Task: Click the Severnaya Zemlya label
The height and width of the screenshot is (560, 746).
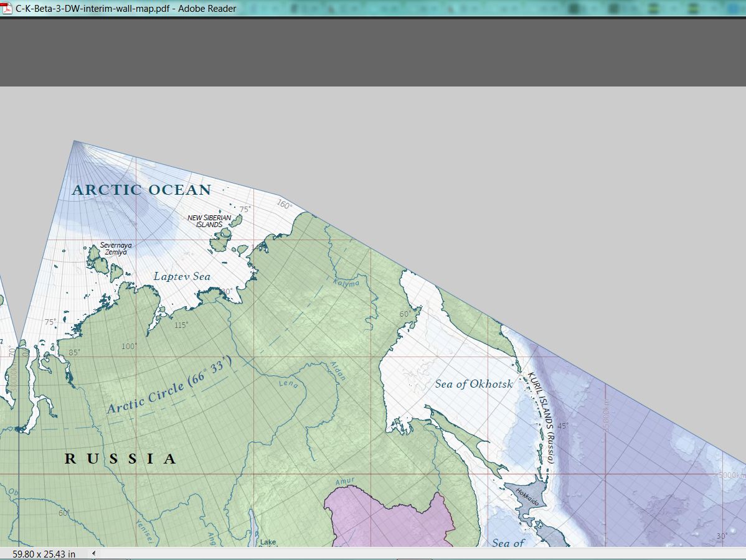Action: click(116, 249)
